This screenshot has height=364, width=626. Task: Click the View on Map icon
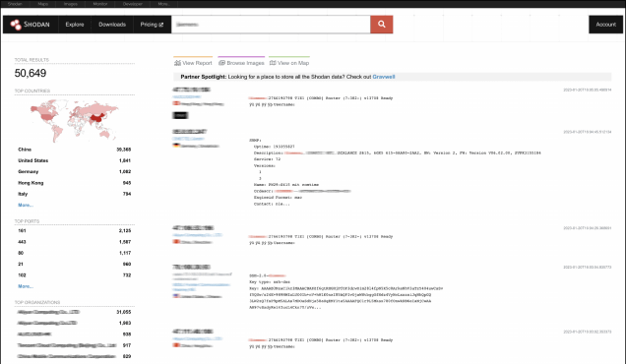[x=273, y=63]
